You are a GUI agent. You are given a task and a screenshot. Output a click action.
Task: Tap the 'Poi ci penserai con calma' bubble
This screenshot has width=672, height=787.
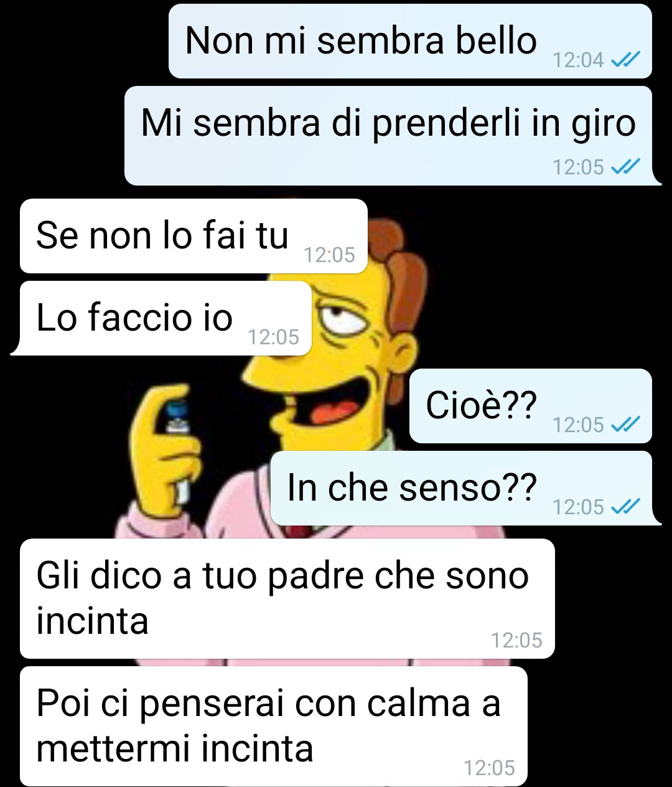tap(273, 726)
